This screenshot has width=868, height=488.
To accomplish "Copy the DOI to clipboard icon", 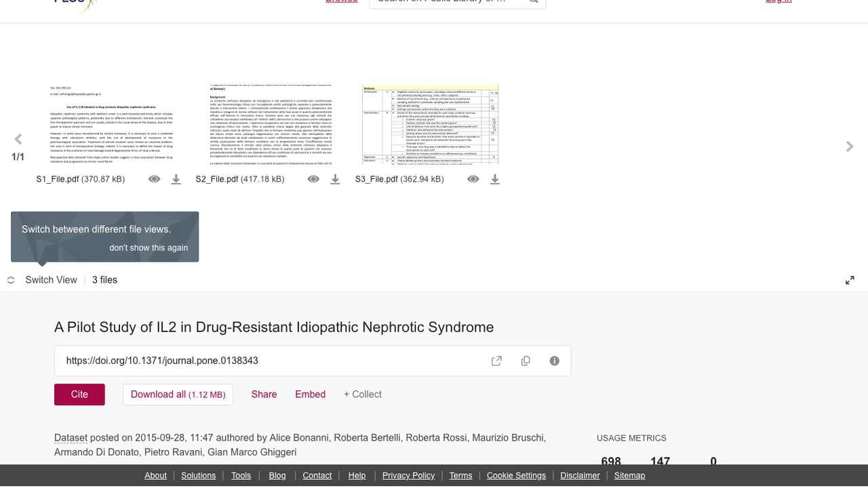I will 526,361.
